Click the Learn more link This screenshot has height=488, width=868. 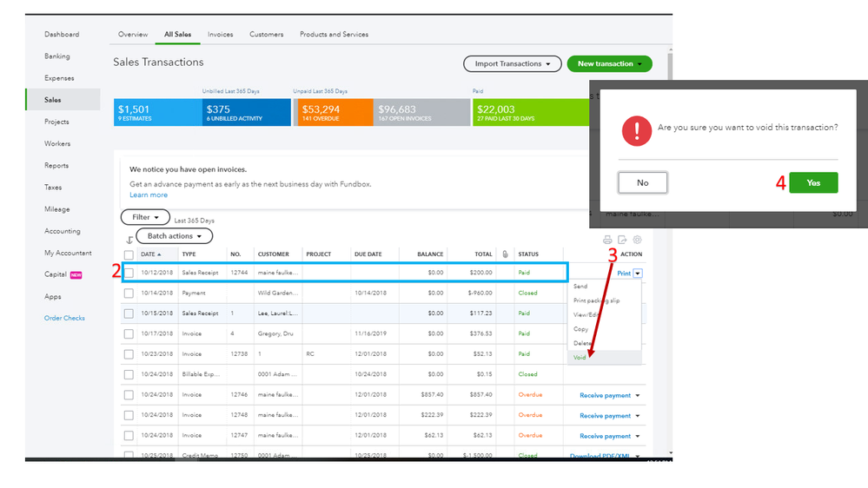click(x=149, y=195)
